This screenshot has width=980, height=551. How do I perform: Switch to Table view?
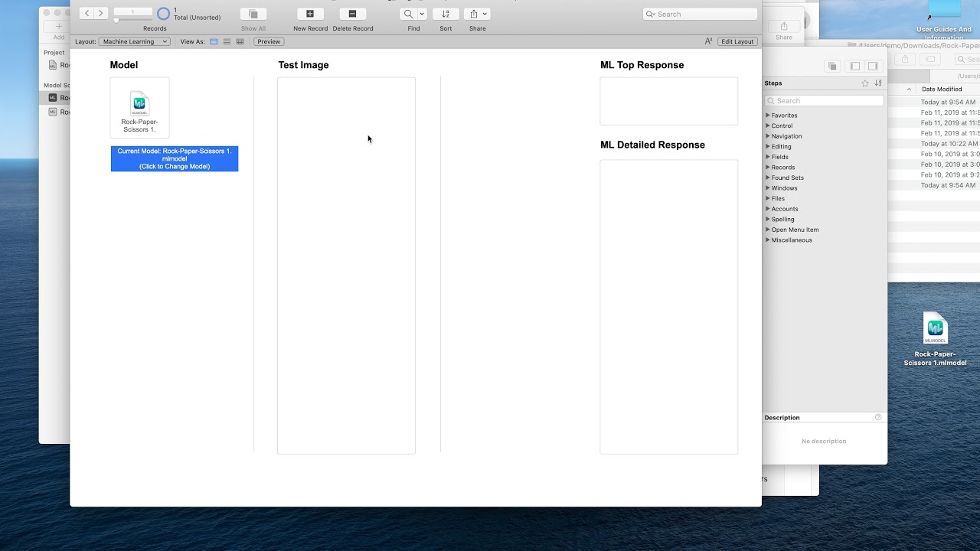(x=240, y=41)
